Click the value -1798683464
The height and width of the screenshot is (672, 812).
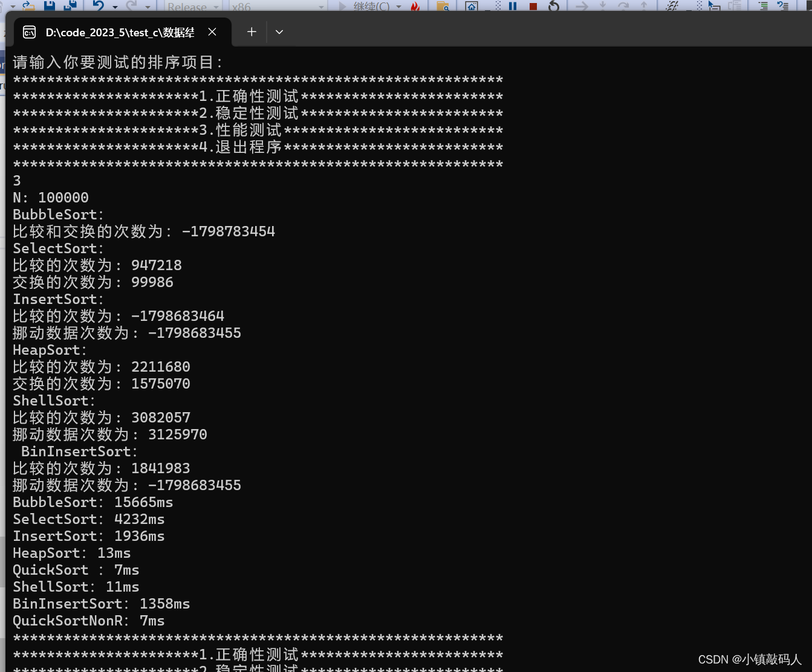click(x=178, y=316)
